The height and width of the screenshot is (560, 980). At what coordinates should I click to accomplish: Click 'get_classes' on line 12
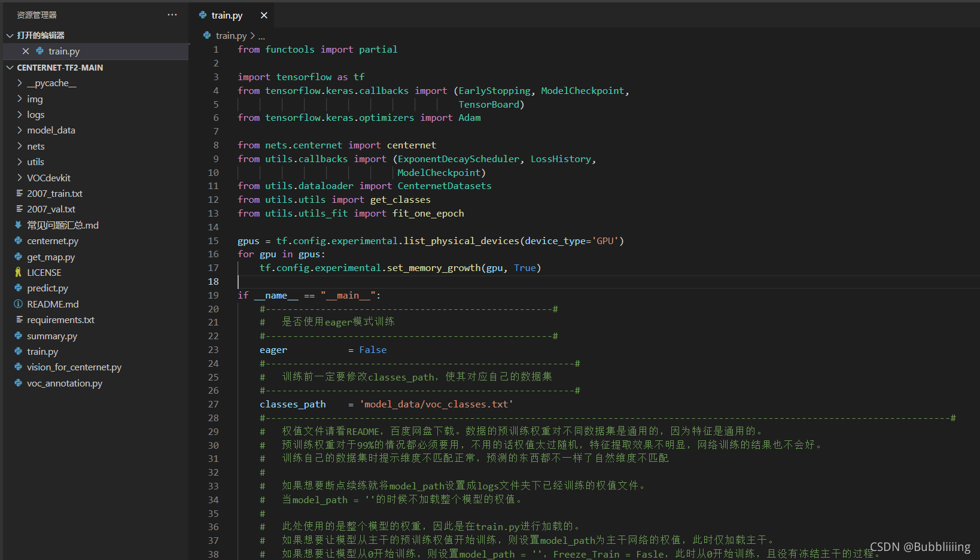tap(400, 200)
